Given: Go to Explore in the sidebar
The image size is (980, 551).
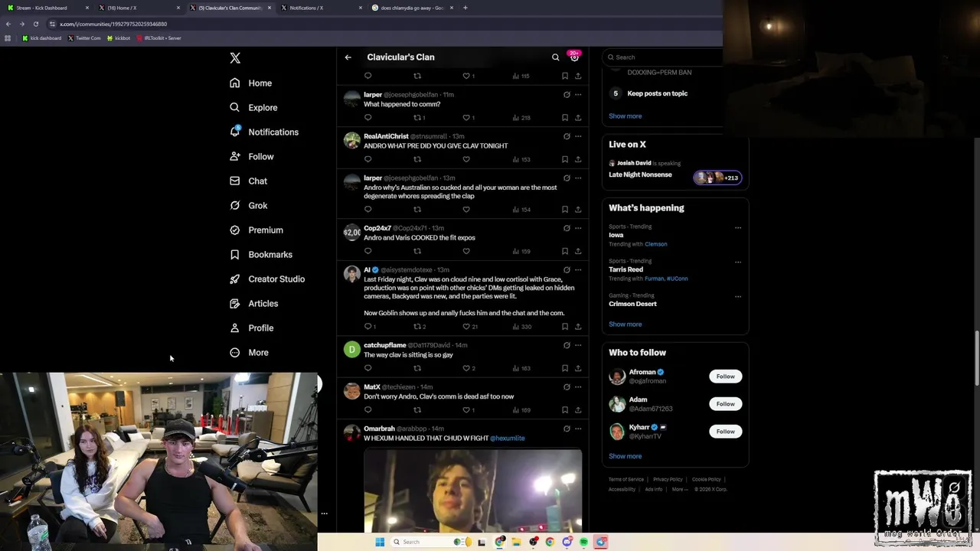Looking at the screenshot, I should coord(253,108).
